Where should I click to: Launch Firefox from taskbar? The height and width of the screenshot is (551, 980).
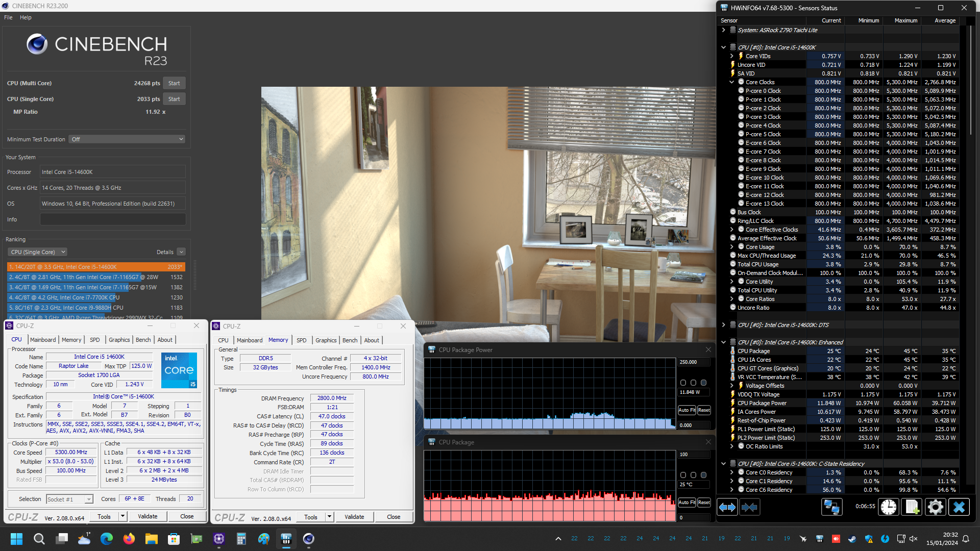[129, 539]
